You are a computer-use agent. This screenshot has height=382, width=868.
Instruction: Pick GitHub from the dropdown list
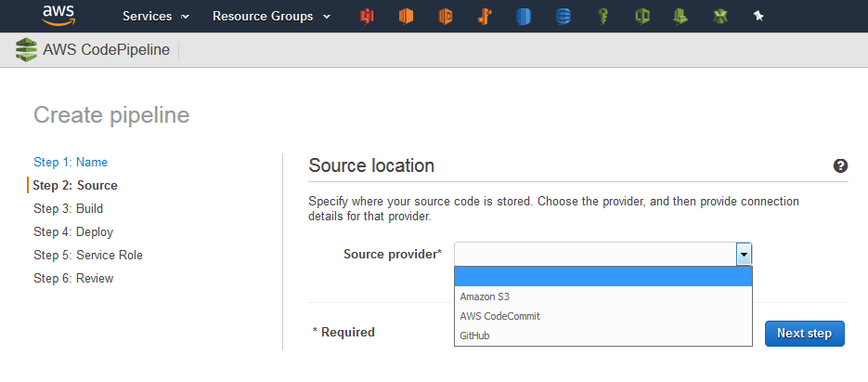(474, 336)
